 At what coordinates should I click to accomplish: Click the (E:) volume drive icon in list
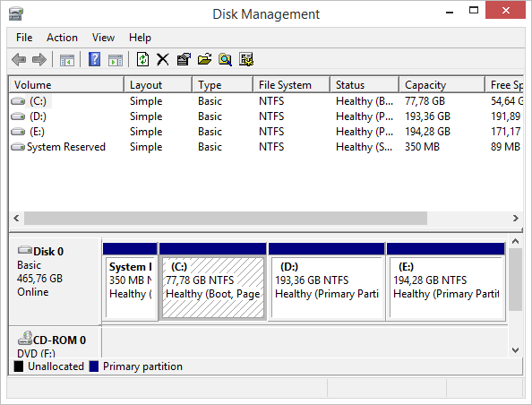[x=18, y=132]
